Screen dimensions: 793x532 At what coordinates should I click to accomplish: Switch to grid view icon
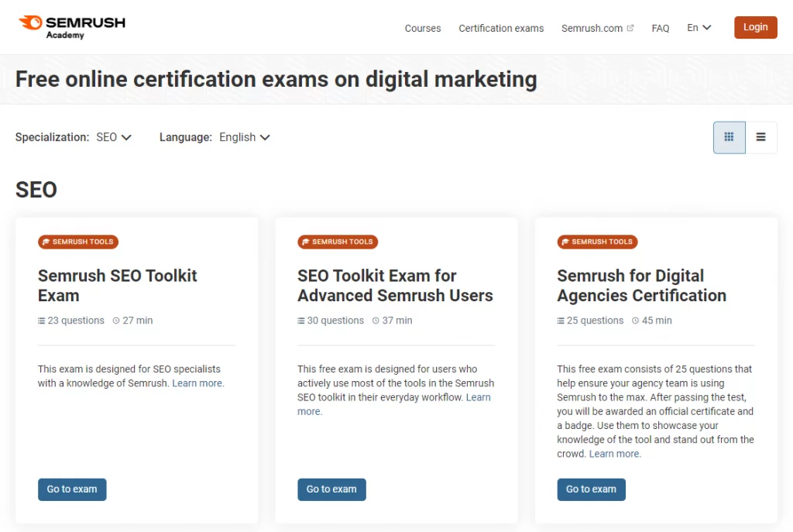(729, 137)
